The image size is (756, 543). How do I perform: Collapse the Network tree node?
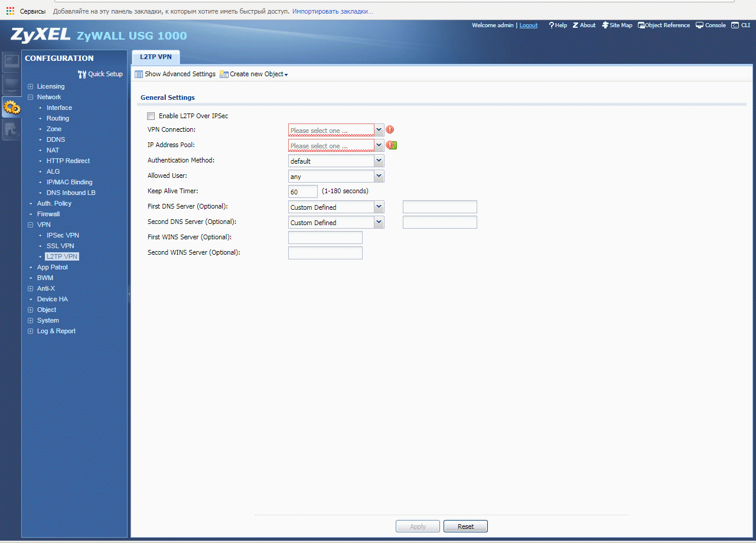31,97
